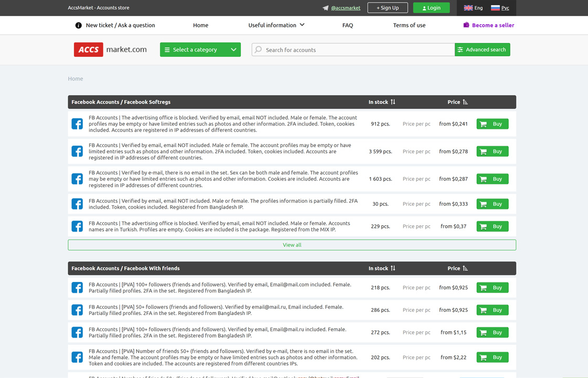Click the from $2,22 price
This screenshot has height=378, width=588.
click(x=454, y=358)
